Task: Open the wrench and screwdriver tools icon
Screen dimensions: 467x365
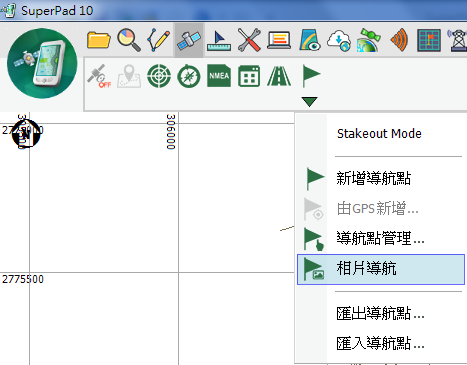Action: tap(249, 40)
